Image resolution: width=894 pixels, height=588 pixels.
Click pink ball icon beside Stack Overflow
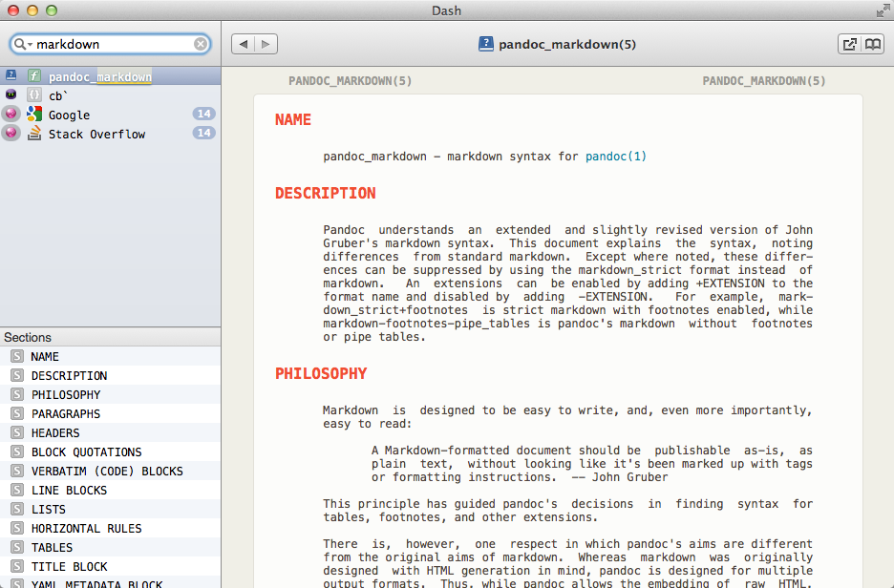[11, 133]
